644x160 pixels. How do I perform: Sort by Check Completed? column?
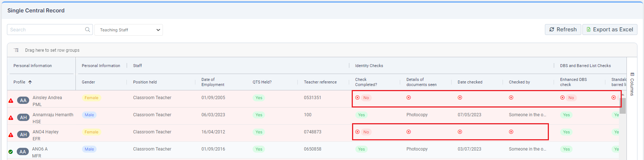(x=366, y=82)
